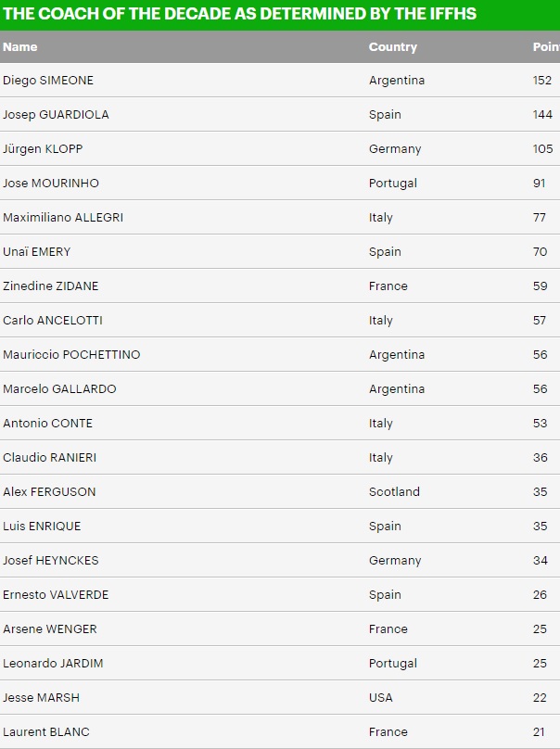
Task: Click the 152 points value
Action: [x=542, y=81]
